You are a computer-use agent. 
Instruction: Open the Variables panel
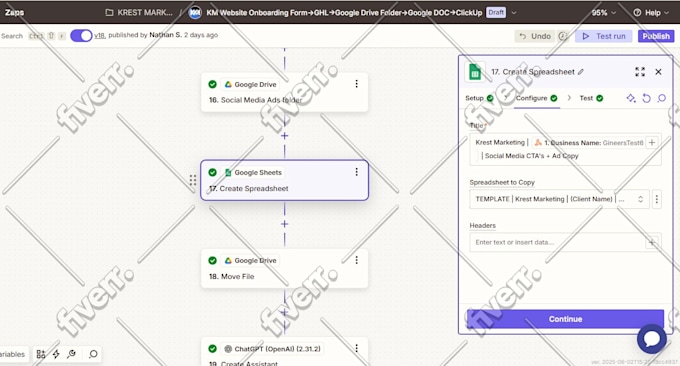pos(13,354)
